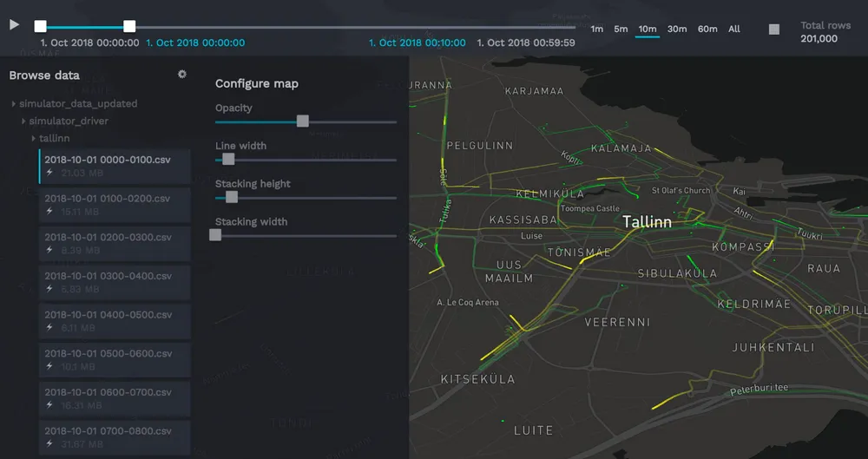Switch to 30m time window
Screen dimensions: 868x459
677,30
